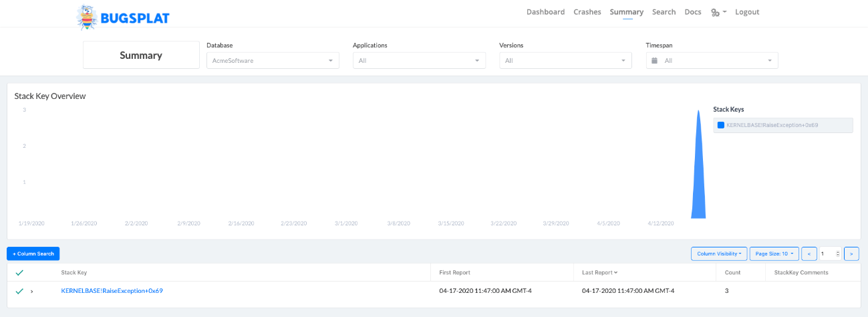
Task: Click the 1/19/2020 axis date label
Action: 31,223
